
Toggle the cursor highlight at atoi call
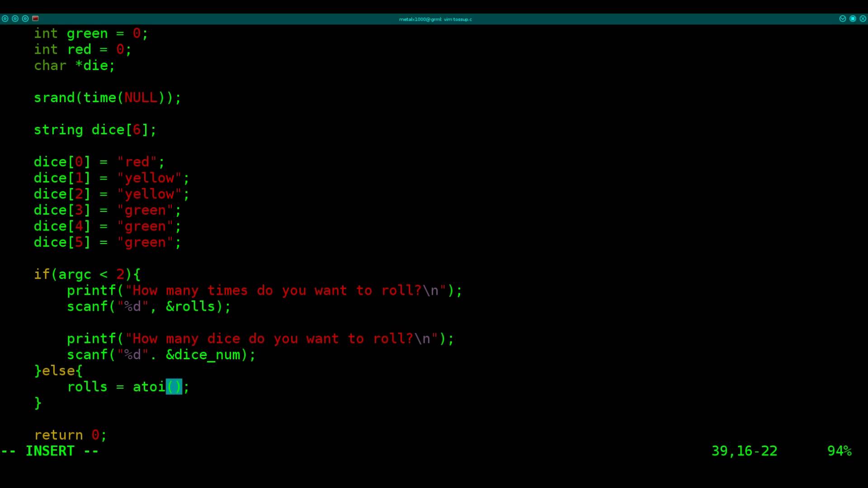point(174,386)
